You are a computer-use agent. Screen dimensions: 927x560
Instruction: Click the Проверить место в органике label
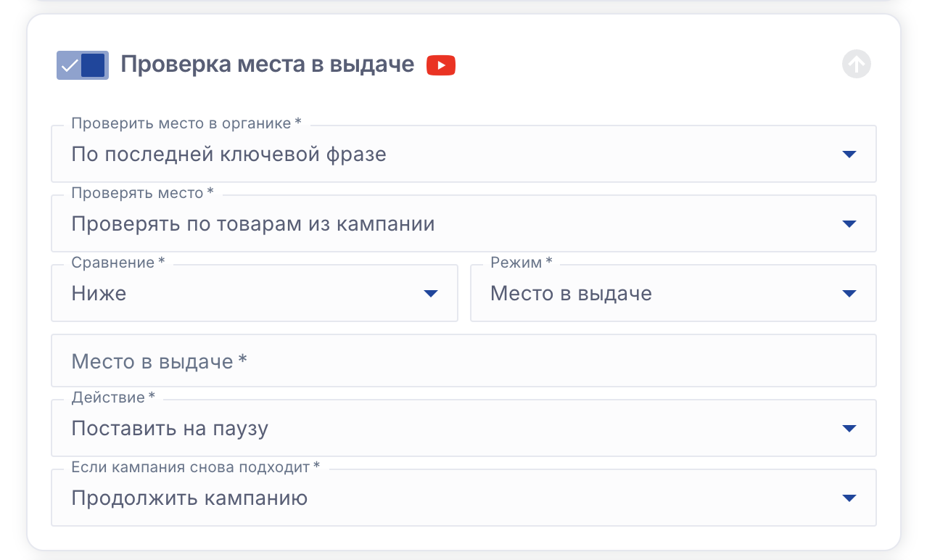click(x=186, y=123)
